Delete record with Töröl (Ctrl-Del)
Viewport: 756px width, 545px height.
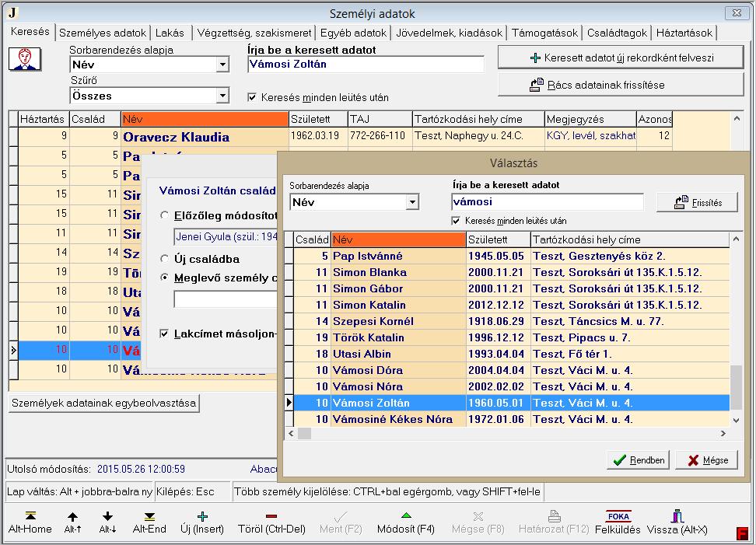[x=271, y=522]
